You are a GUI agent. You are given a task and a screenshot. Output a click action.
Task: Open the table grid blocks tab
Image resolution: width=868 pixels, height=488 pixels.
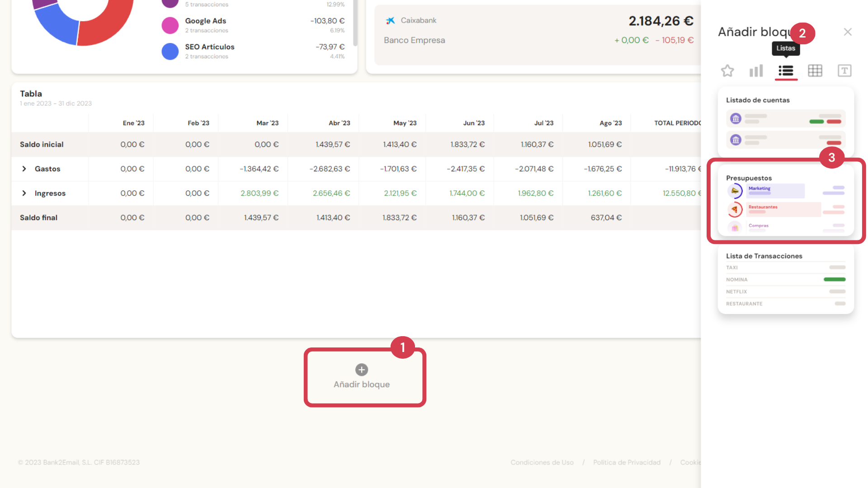point(815,71)
